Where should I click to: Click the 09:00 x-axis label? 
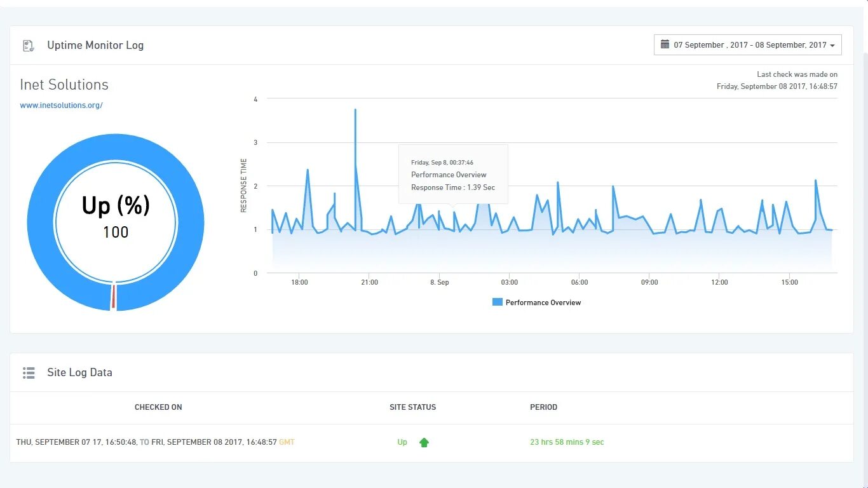[649, 282]
